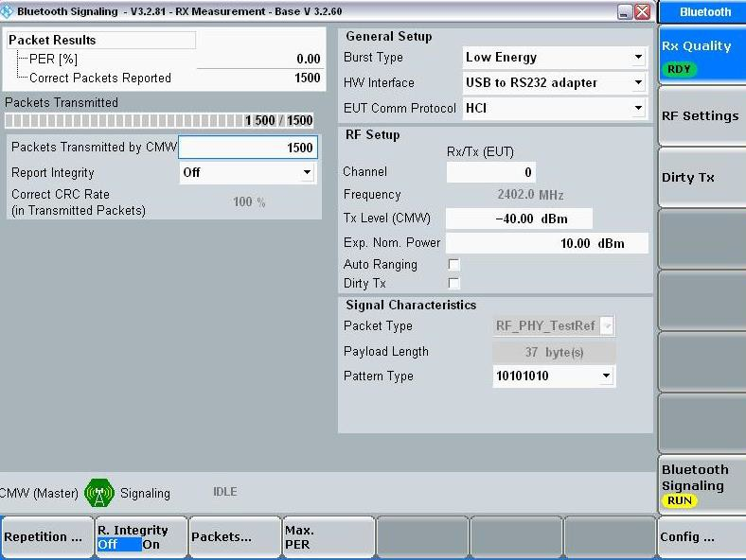Click the CMW (Master) label
The image size is (746, 560).
(39, 493)
